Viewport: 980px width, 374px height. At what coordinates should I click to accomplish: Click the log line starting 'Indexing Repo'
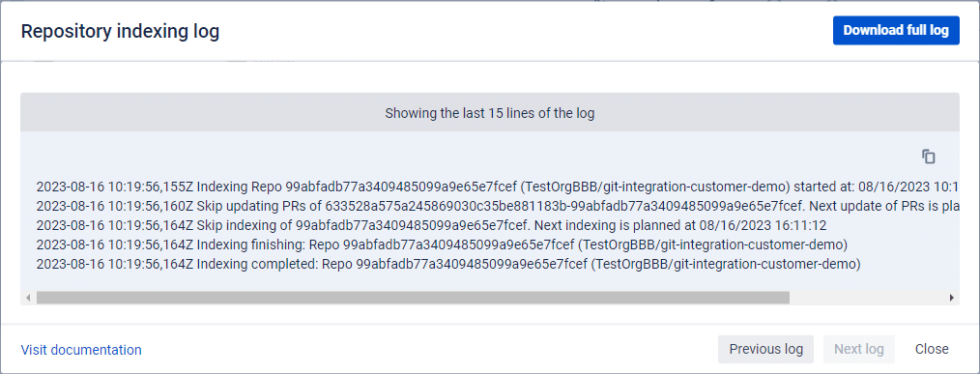click(498, 187)
